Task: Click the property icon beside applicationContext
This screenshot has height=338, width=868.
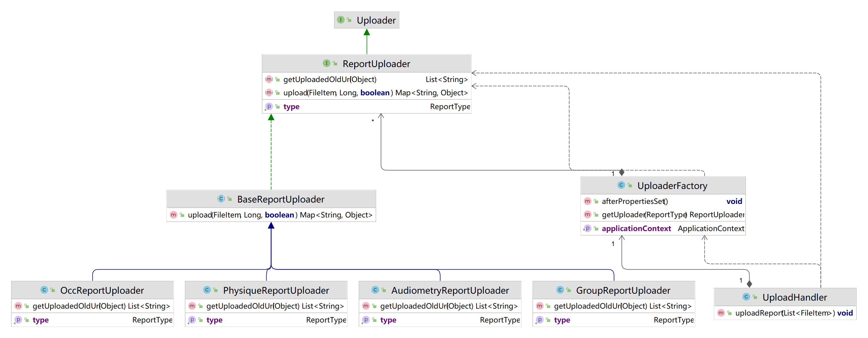Action: coord(587,228)
